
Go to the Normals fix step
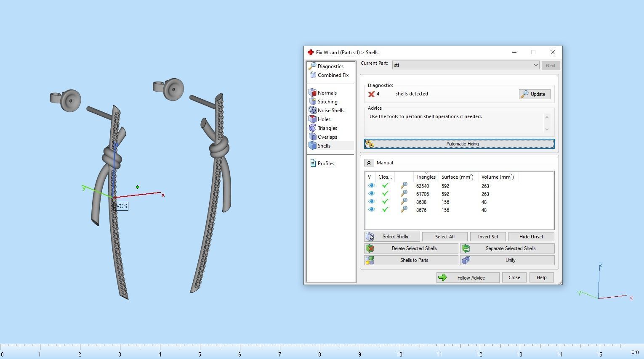(323, 93)
